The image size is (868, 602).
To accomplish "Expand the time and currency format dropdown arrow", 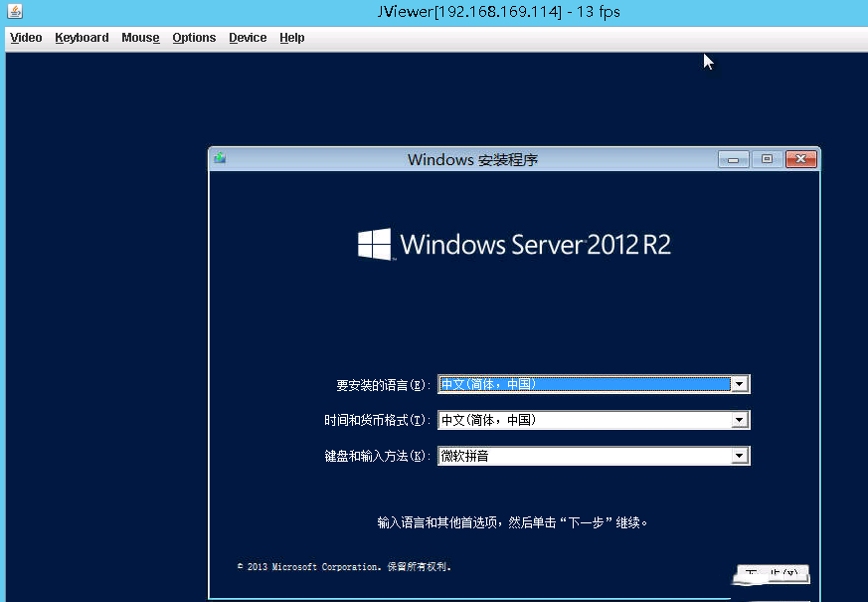I will pos(740,420).
